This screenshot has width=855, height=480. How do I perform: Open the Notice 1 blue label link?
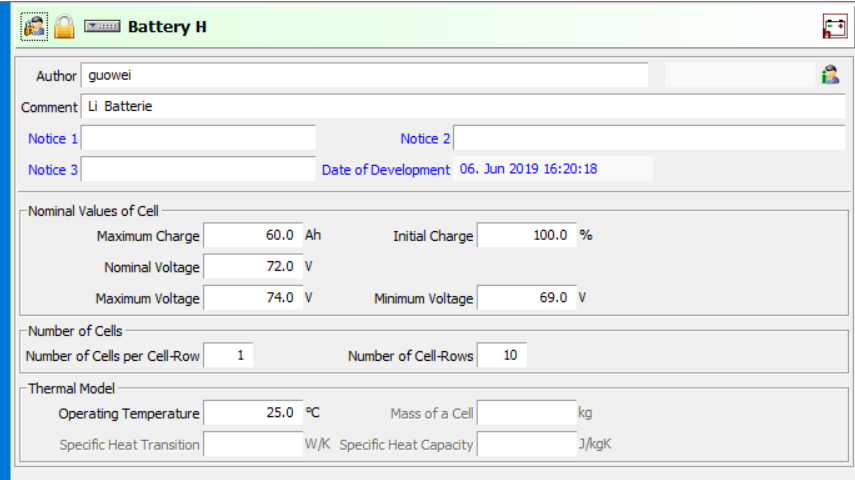(x=53, y=138)
